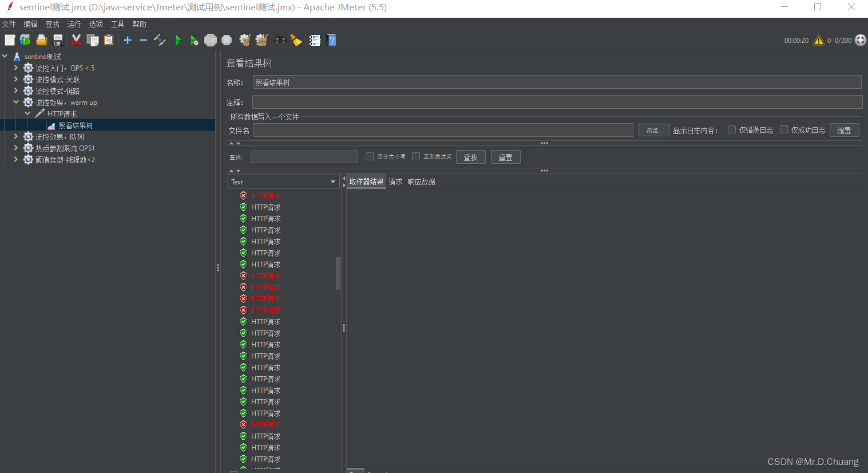Image resolution: width=868 pixels, height=473 pixels.
Task: Switch to the 取样器结果 tab
Action: coord(367,182)
